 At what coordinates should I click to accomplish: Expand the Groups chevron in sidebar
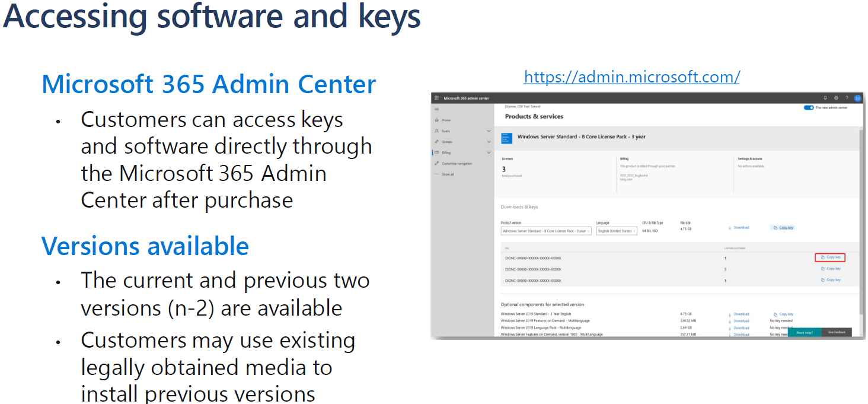tap(489, 142)
